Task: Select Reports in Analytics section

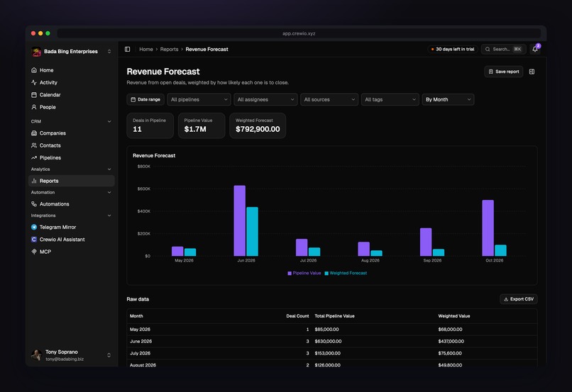Action: click(x=71, y=181)
